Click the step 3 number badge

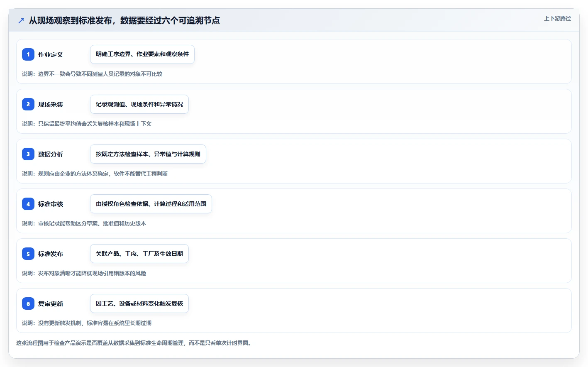[28, 154]
